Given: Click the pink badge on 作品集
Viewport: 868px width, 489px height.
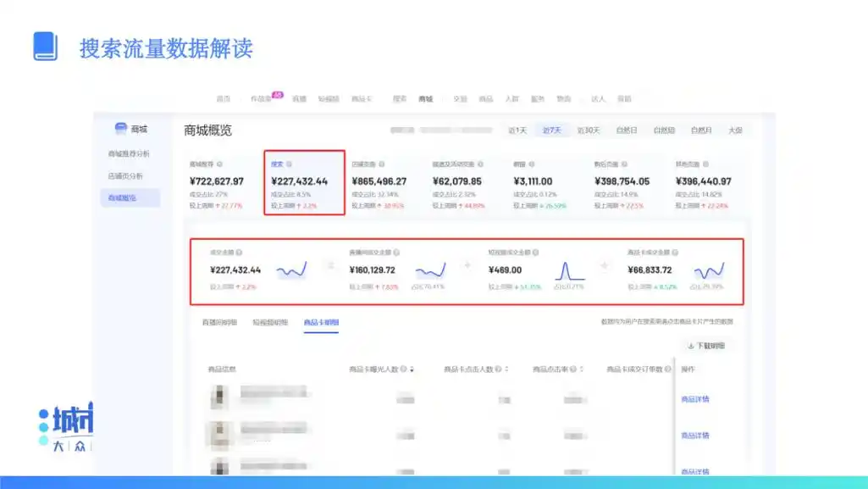Looking at the screenshot, I should 276,93.
